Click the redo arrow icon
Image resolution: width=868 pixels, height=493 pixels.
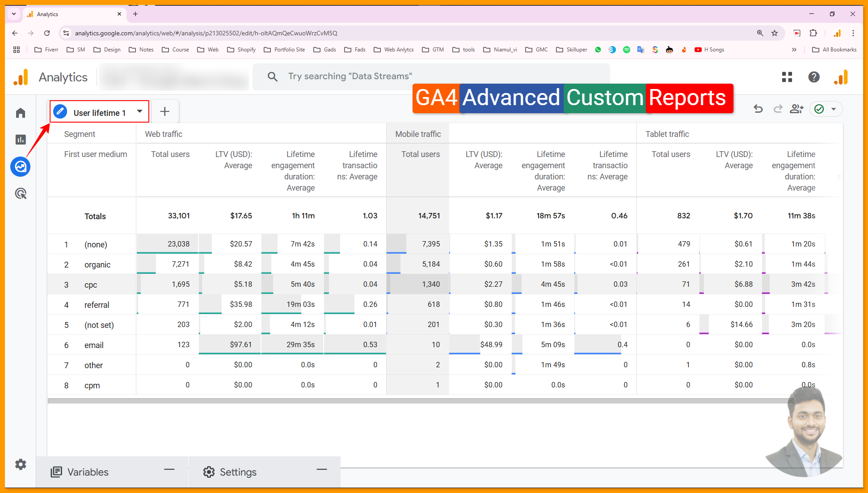coord(778,109)
